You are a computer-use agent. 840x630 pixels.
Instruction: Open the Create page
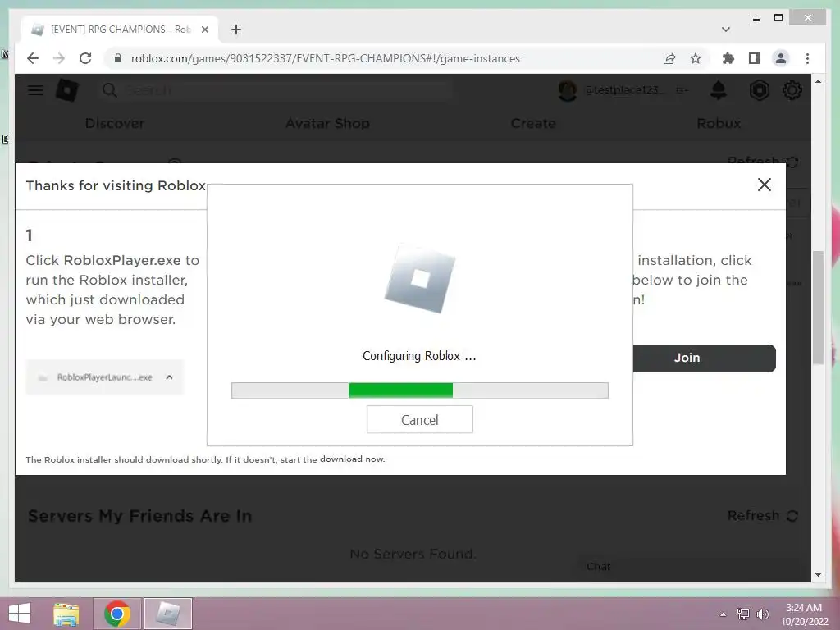[533, 123]
